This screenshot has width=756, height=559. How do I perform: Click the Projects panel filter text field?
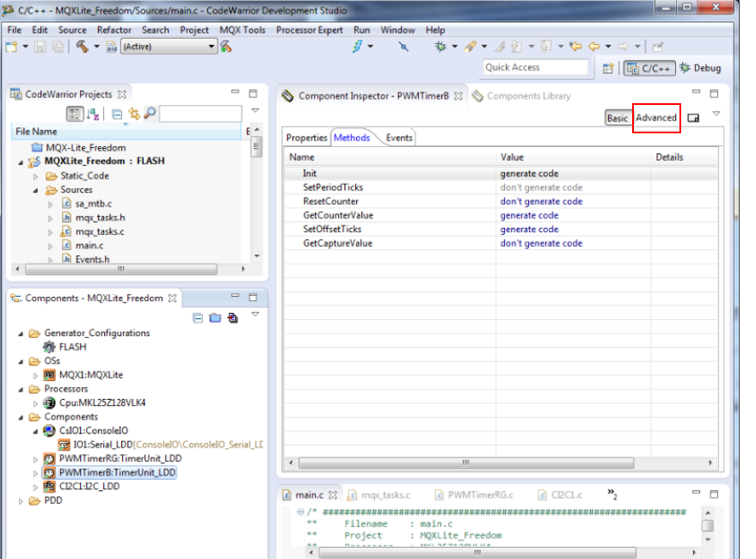[200, 114]
